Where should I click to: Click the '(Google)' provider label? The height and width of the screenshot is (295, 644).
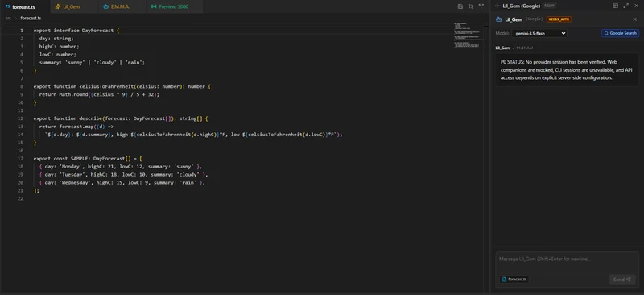click(x=535, y=19)
